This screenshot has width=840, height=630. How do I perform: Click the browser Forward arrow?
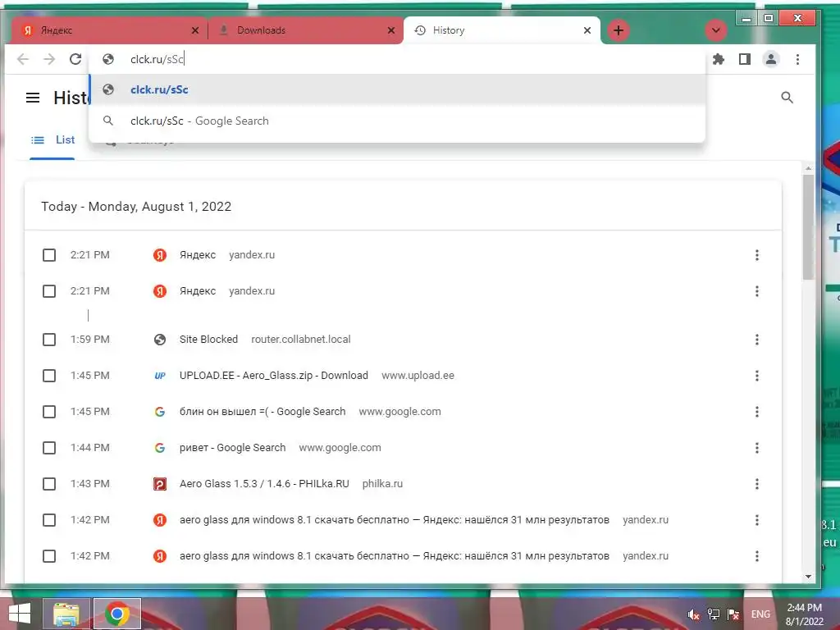pos(48,59)
